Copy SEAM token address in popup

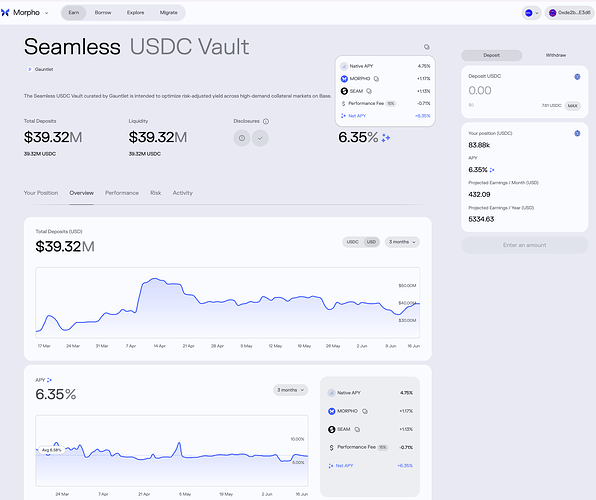tap(369, 91)
